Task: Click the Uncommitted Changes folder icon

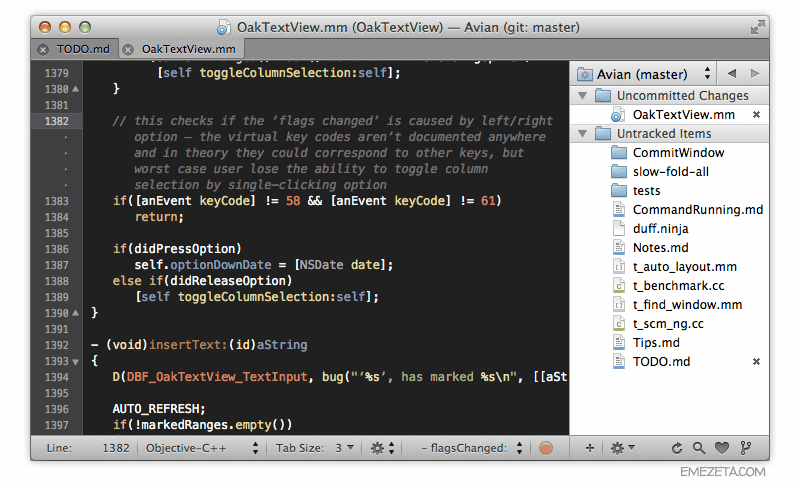Action: [603, 95]
